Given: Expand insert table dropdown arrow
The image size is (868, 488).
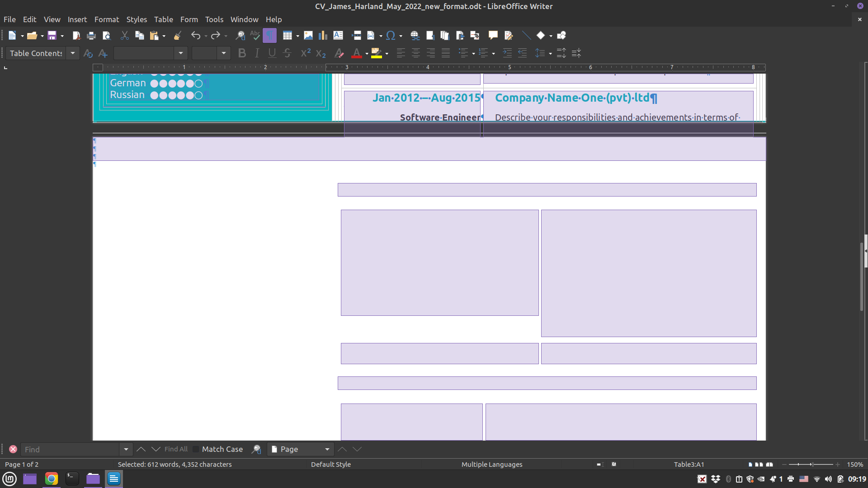Looking at the screenshot, I should point(297,36).
